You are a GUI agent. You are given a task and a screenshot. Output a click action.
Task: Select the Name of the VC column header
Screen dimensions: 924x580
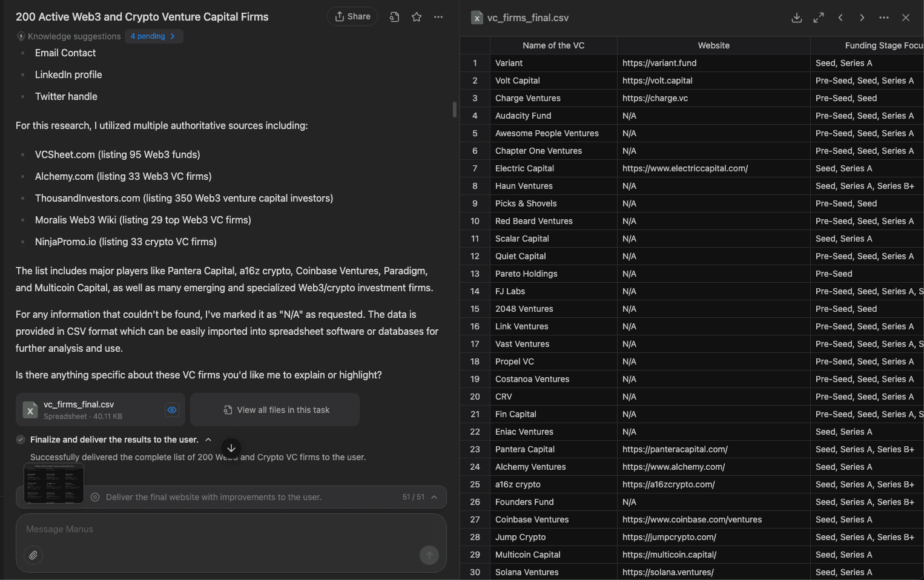point(553,45)
